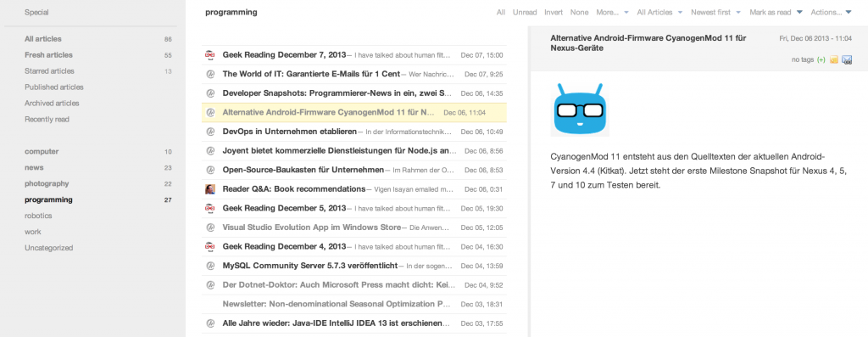Click the feed icon beside Der Dotnet-Doktor article

pyautogui.click(x=210, y=285)
